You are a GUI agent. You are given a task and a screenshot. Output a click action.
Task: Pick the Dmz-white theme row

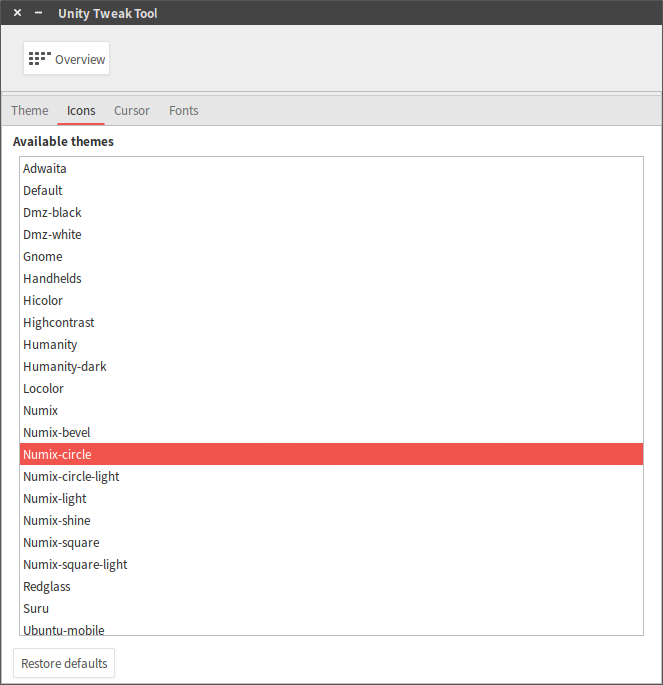pyautogui.click(x=332, y=235)
